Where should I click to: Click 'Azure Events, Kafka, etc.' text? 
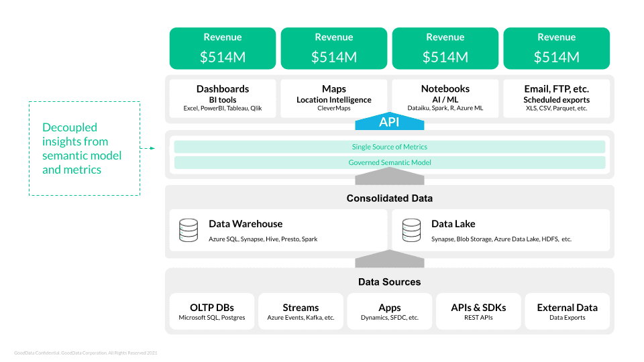coord(301,318)
